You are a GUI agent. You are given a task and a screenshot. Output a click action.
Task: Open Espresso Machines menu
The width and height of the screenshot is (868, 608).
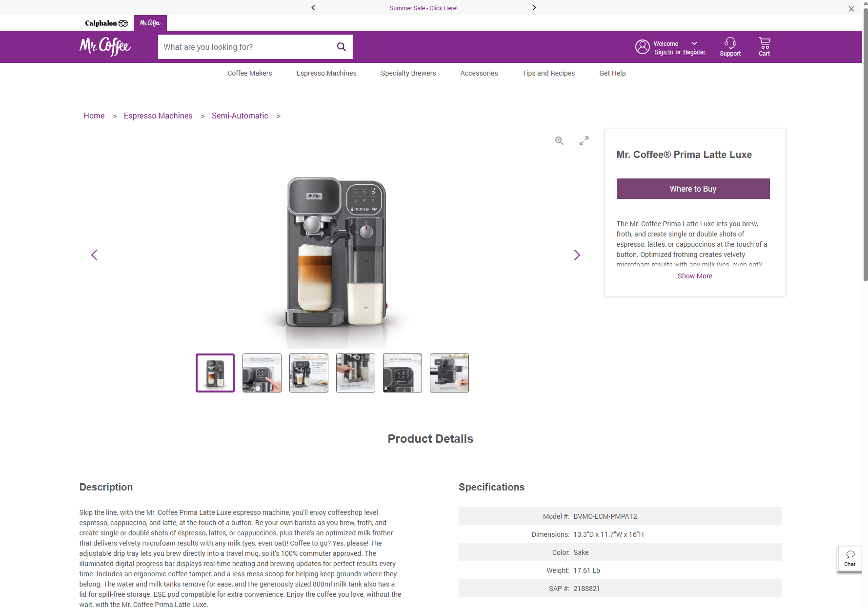tap(326, 73)
